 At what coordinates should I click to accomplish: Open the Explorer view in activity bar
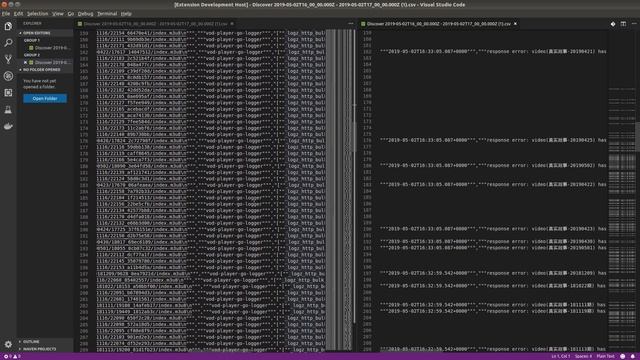(8, 26)
